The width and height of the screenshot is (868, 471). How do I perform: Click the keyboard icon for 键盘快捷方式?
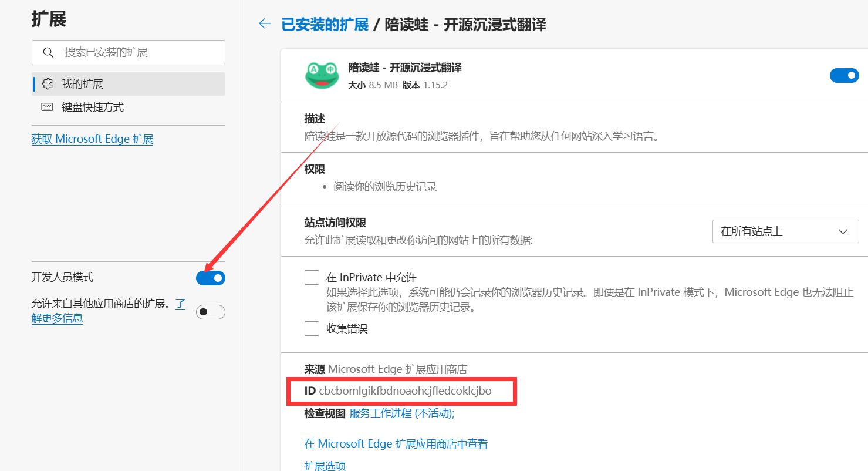[48, 107]
